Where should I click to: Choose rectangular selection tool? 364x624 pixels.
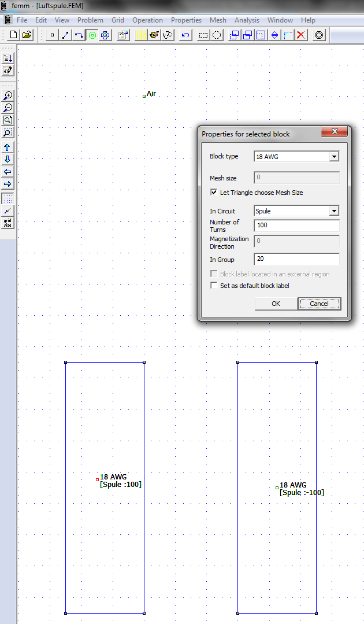click(203, 35)
